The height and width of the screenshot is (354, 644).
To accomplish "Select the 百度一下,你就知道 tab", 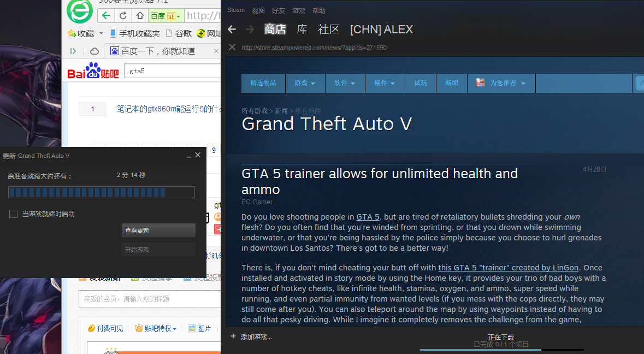I will pos(158,51).
